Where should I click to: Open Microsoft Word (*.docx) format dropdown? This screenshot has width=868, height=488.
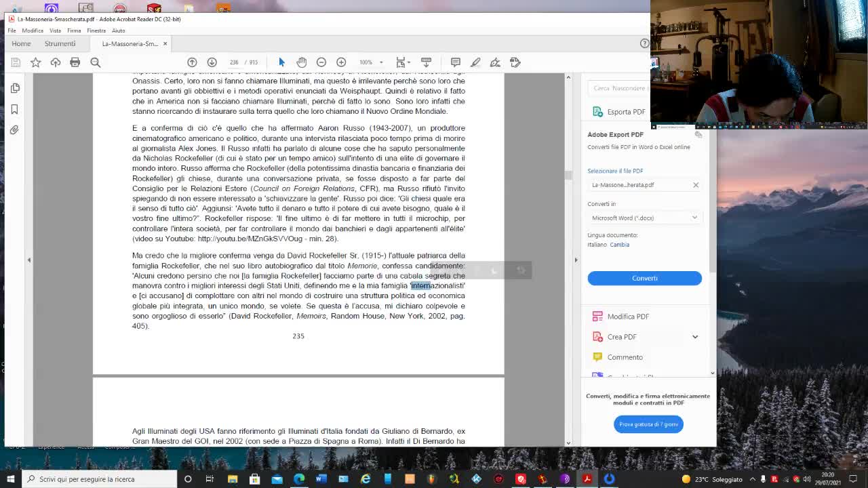click(644, 218)
